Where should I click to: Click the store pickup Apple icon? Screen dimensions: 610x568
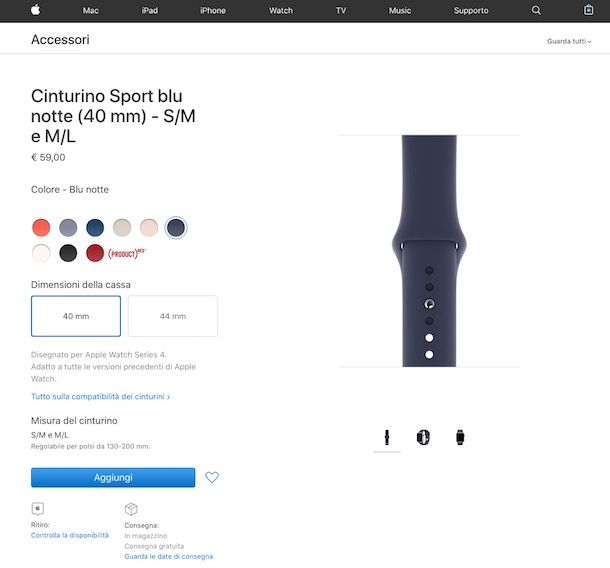point(38,508)
